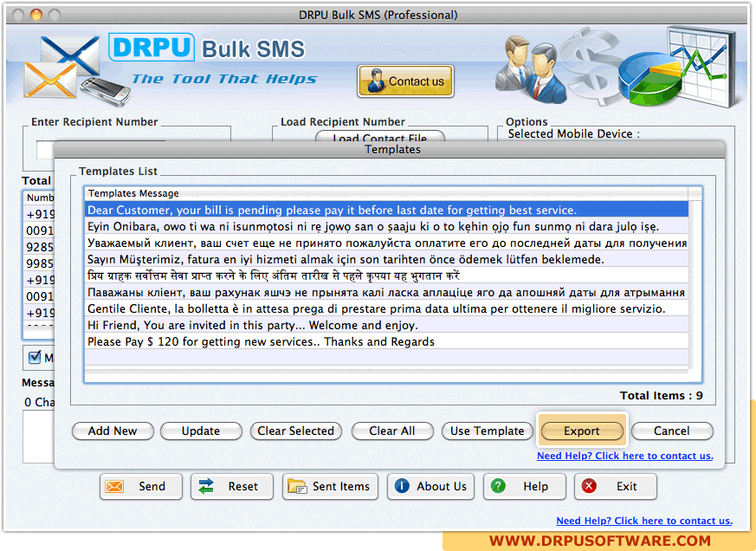This screenshot has width=756, height=551.
Task: Click the red X icon on Exit
Action: 589,486
